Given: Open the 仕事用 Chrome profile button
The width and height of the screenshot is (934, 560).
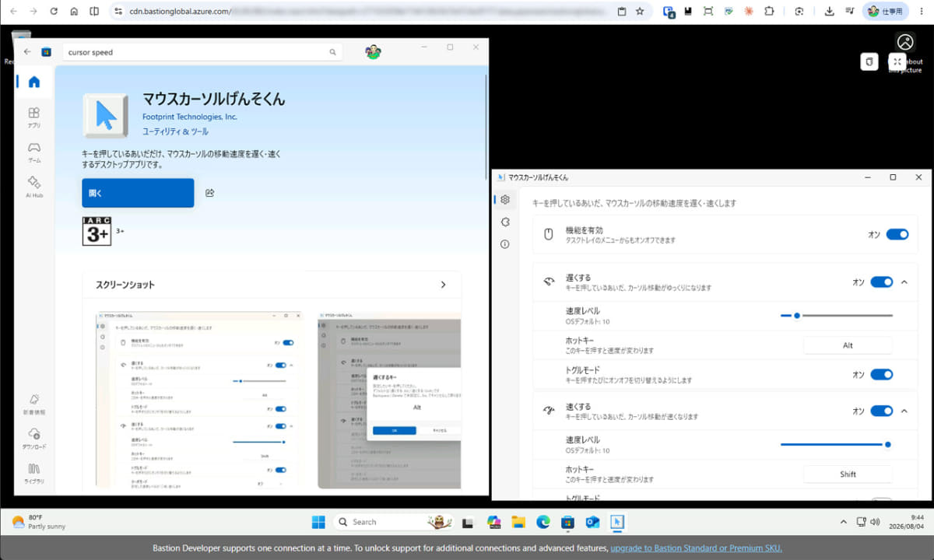Looking at the screenshot, I should pos(886,12).
